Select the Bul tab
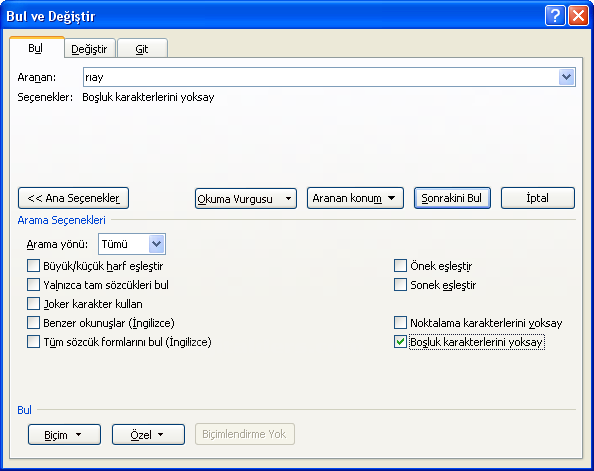594x471 pixels. pyautogui.click(x=36, y=48)
